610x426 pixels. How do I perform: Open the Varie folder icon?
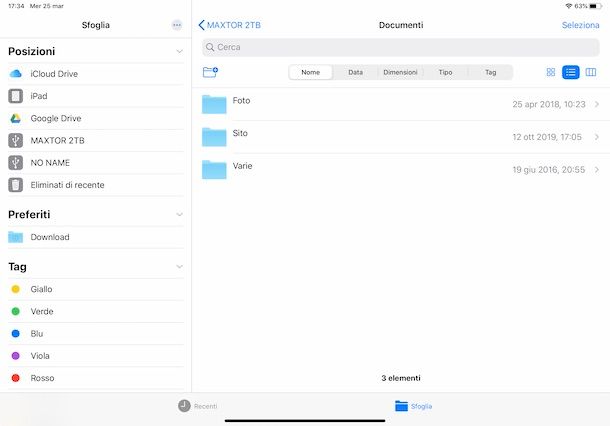(214, 170)
